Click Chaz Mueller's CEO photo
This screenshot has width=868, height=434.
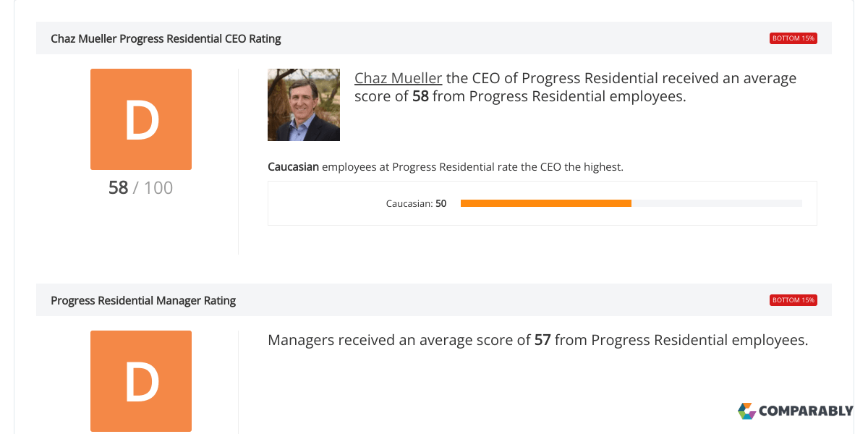(304, 105)
